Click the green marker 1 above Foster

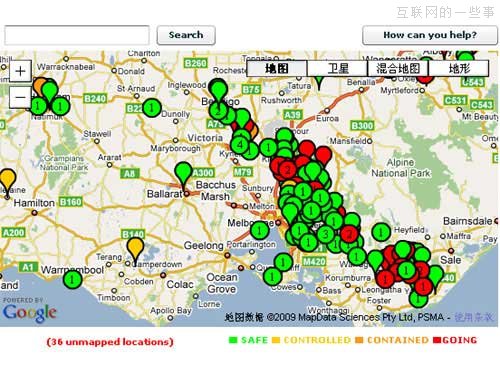[419, 298]
